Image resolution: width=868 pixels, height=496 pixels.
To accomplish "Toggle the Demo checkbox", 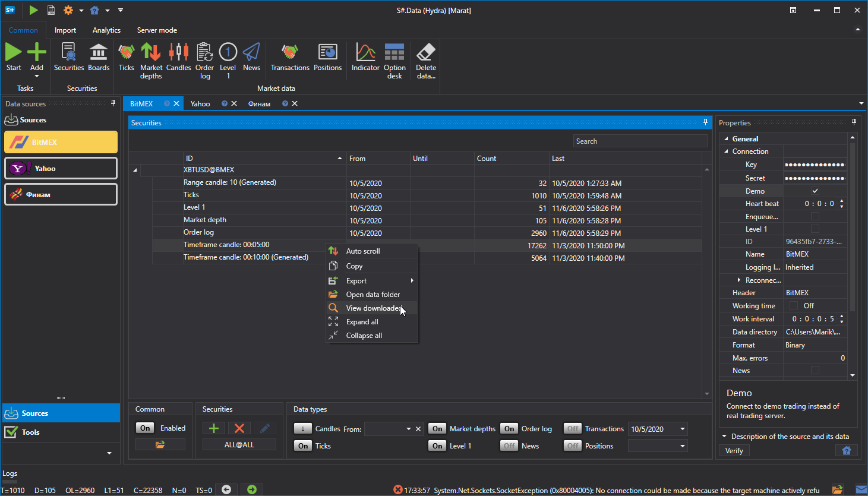I will click(x=815, y=191).
